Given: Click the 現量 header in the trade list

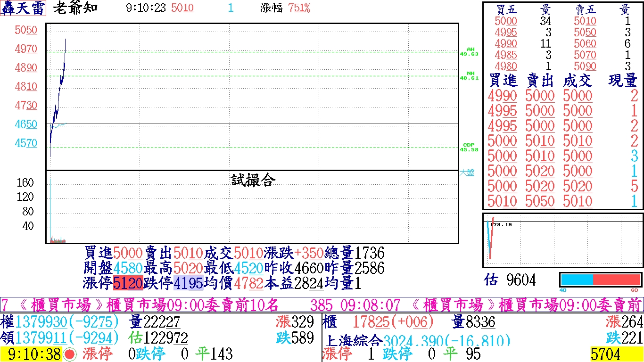Looking at the screenshot, I should (623, 81).
